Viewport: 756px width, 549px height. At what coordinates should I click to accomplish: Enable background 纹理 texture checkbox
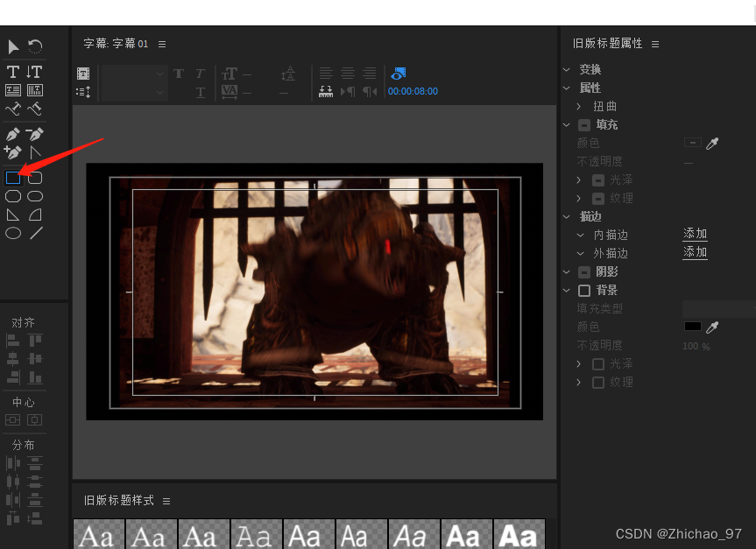[598, 383]
